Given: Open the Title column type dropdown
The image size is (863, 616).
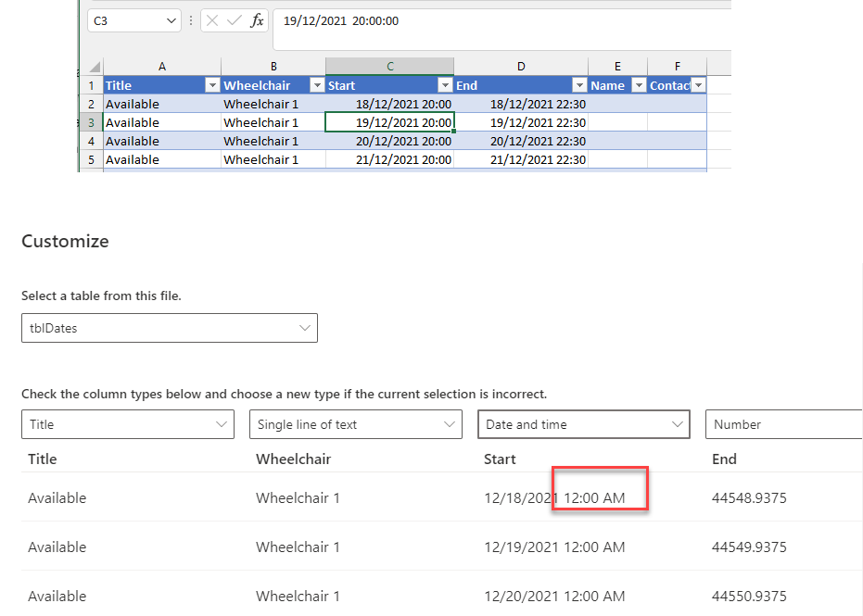Looking at the screenshot, I should click(128, 424).
